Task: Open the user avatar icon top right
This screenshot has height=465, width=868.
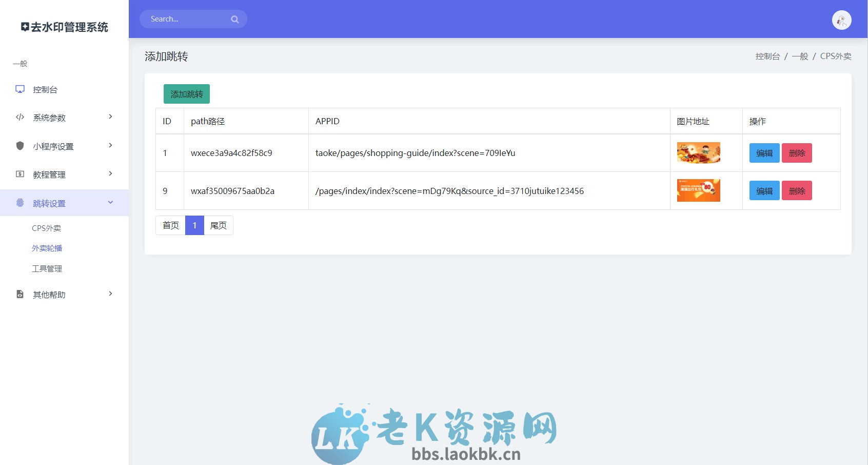Action: coord(841,20)
